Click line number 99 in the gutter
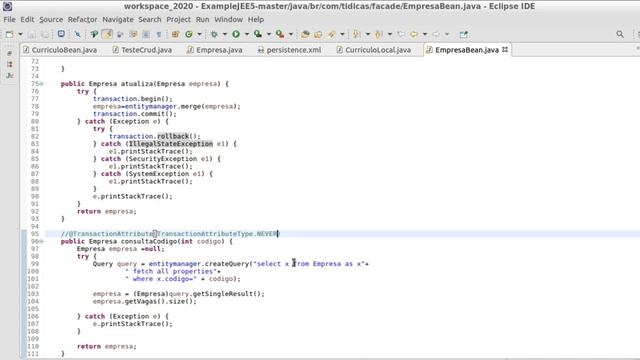This screenshot has width=640, height=360. [35, 264]
